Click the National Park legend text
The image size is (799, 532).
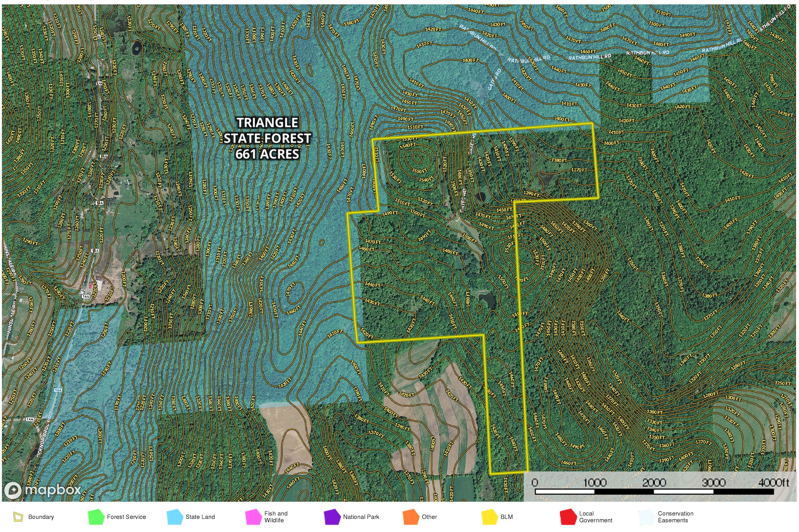[x=361, y=517]
